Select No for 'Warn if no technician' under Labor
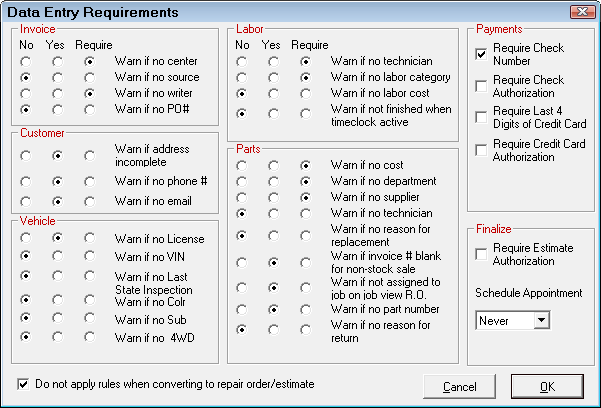Image resolution: width=601 pixels, height=408 pixels. point(242,61)
